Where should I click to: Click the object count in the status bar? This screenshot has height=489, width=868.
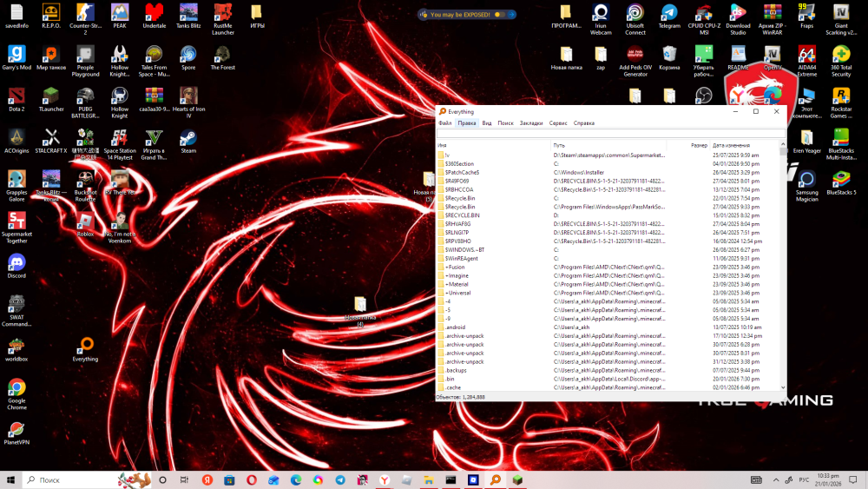(461, 397)
